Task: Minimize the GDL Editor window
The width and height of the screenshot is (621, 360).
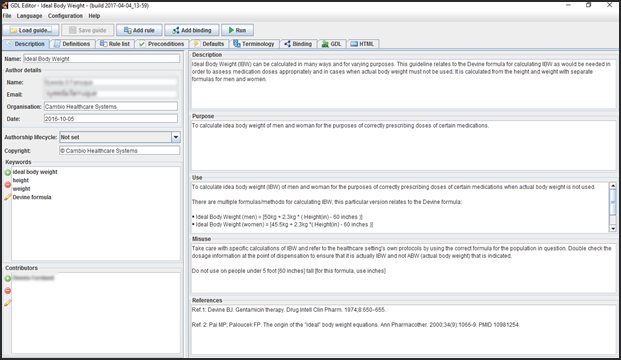Action: 568,5
